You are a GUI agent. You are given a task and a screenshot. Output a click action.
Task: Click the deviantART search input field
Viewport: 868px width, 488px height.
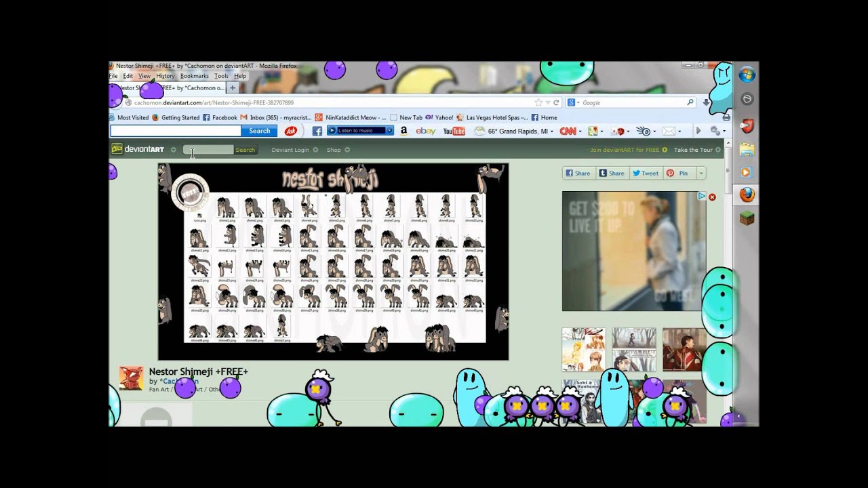[208, 150]
